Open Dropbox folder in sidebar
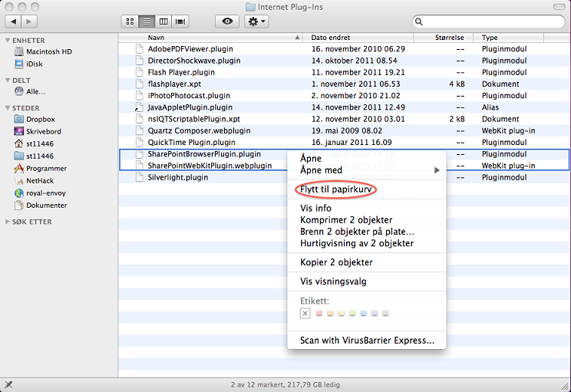 [40, 119]
